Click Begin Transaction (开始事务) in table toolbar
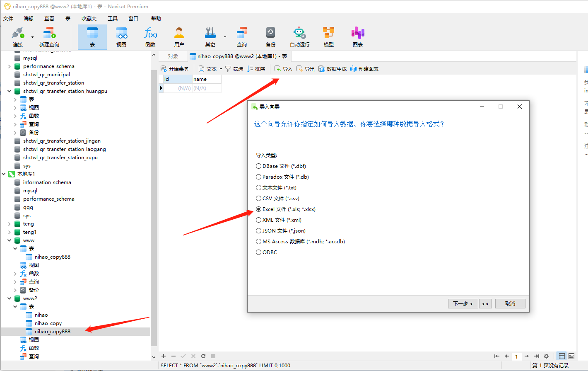This screenshot has width=588, height=371. click(175, 69)
